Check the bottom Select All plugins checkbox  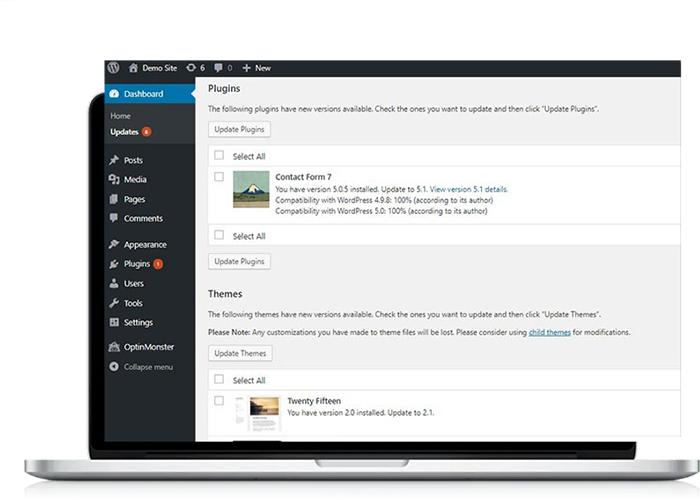click(x=219, y=235)
